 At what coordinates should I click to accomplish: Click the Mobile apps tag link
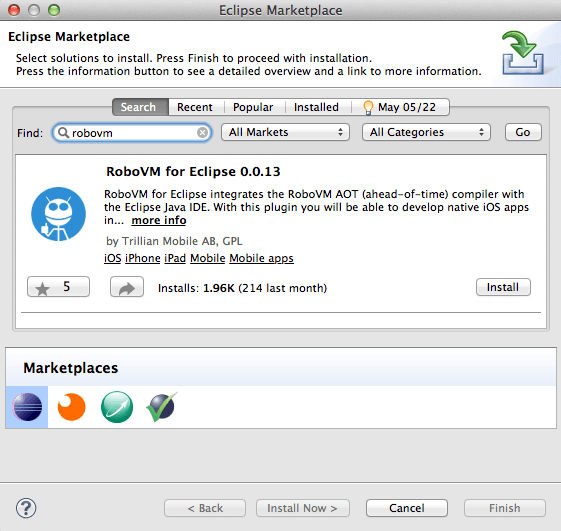pyautogui.click(x=262, y=258)
